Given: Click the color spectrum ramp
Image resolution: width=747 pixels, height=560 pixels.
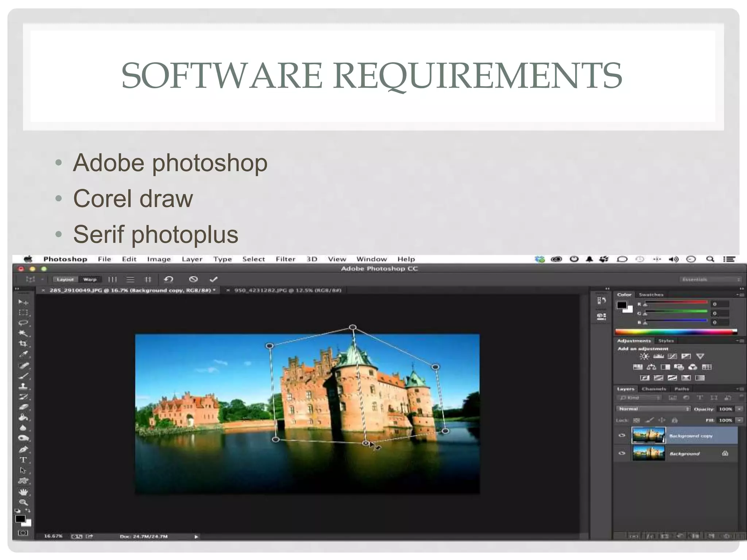Looking at the screenshot, I should (676, 331).
